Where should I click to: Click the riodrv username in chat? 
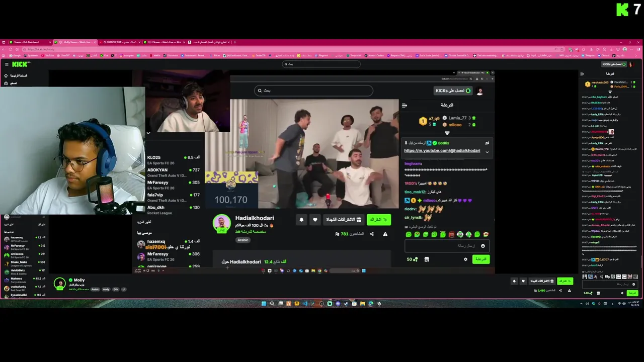[x=411, y=209]
